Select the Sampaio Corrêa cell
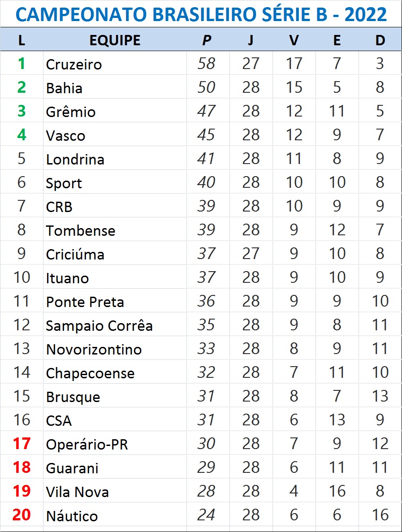402x532 pixels. [x=115, y=324]
